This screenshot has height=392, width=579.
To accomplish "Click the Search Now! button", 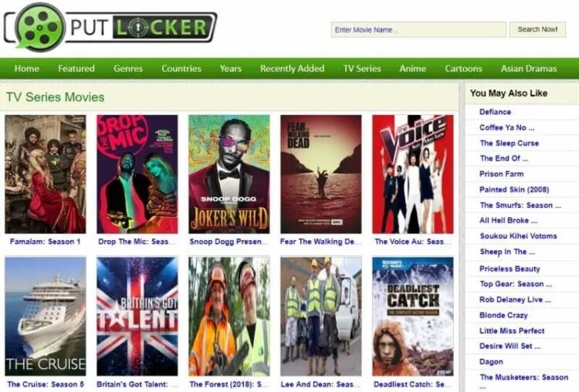I will tap(537, 29).
